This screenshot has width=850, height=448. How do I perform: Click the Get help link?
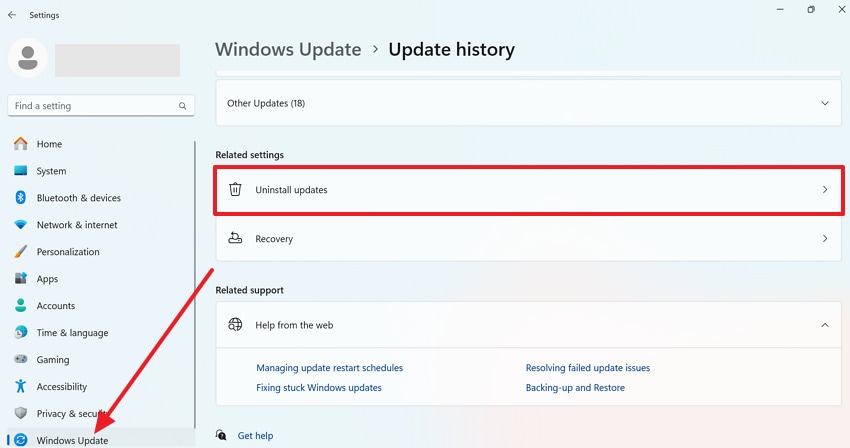(255, 436)
